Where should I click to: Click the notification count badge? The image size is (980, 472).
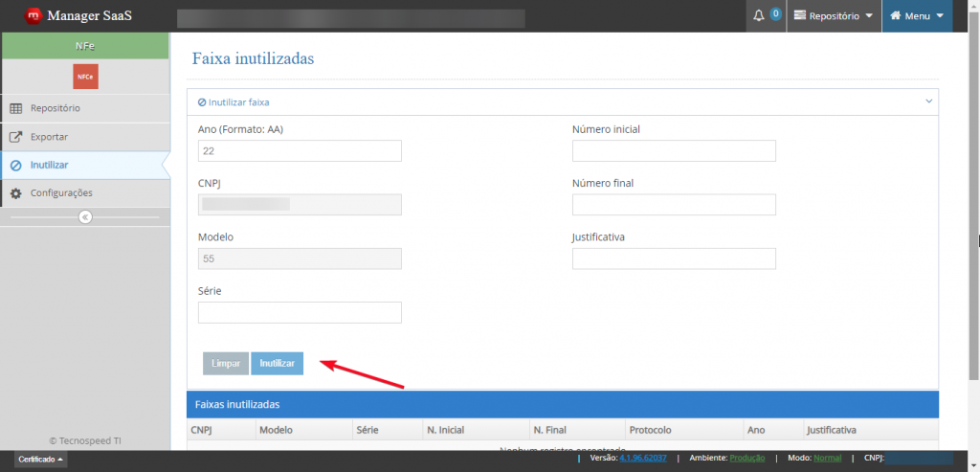[775, 13]
